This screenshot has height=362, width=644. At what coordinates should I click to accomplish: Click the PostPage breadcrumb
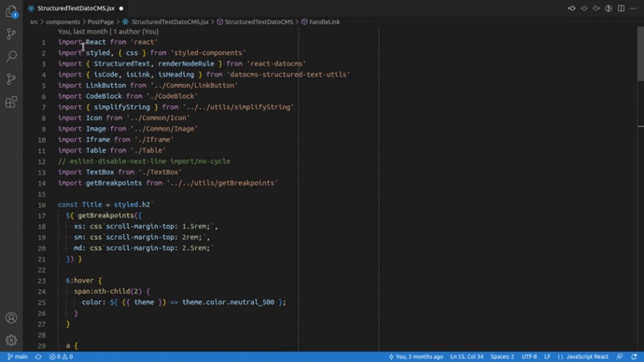tap(101, 21)
